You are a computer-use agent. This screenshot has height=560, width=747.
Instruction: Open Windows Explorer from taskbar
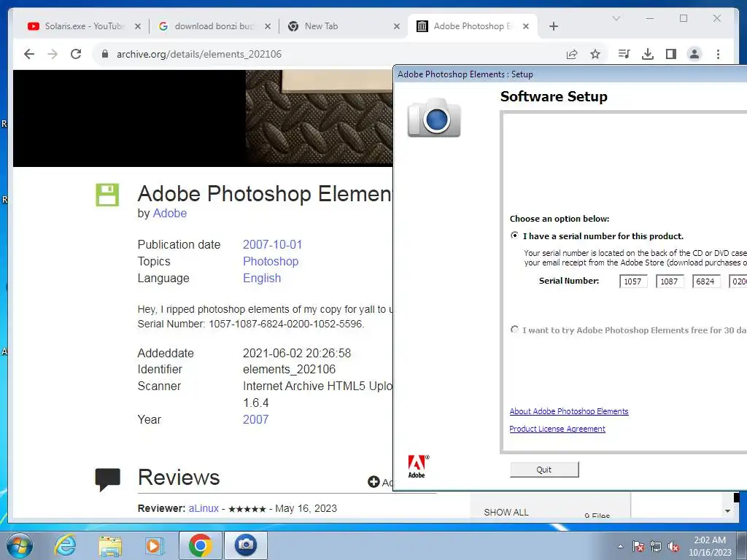(110, 545)
